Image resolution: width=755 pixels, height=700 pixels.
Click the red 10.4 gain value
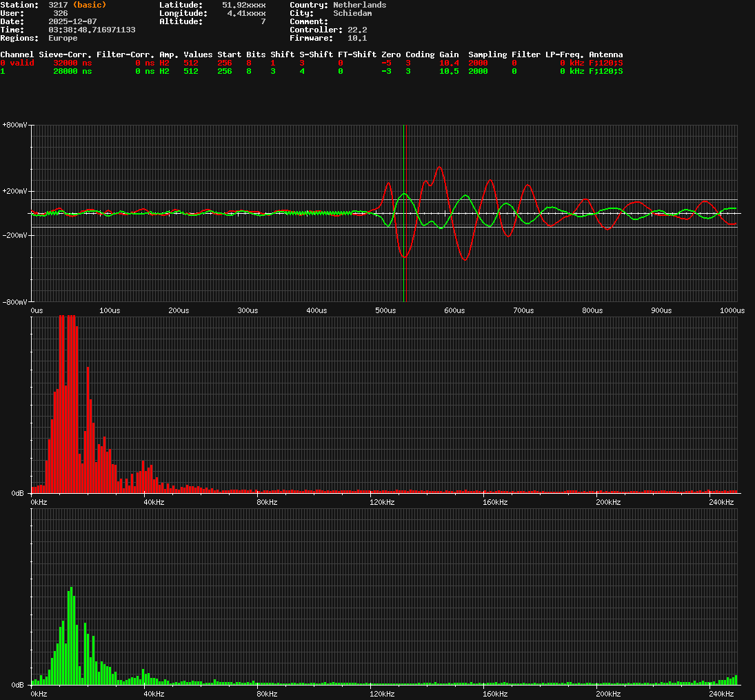(x=449, y=63)
